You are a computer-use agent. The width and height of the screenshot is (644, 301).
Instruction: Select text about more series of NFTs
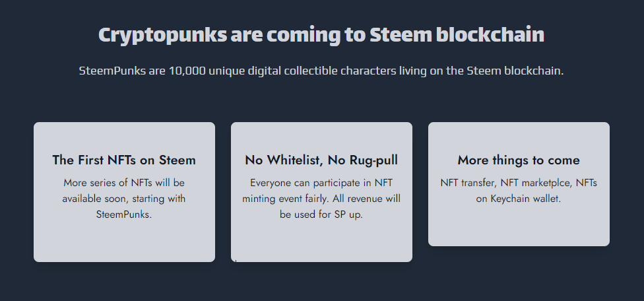click(x=124, y=198)
